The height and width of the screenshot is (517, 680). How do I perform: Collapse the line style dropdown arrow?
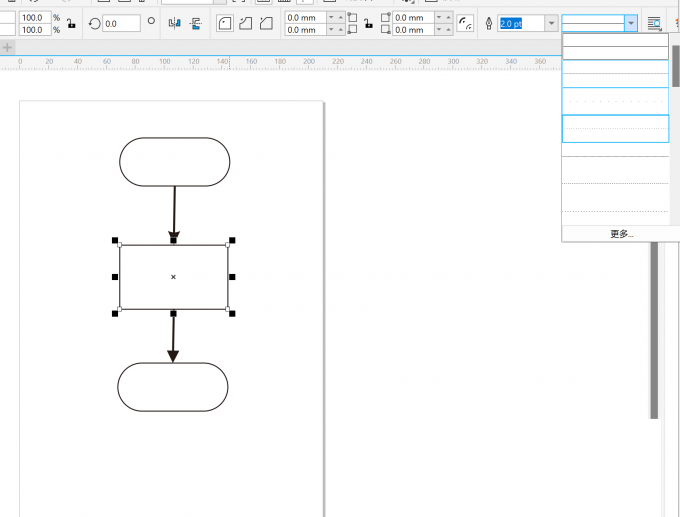(x=630, y=23)
